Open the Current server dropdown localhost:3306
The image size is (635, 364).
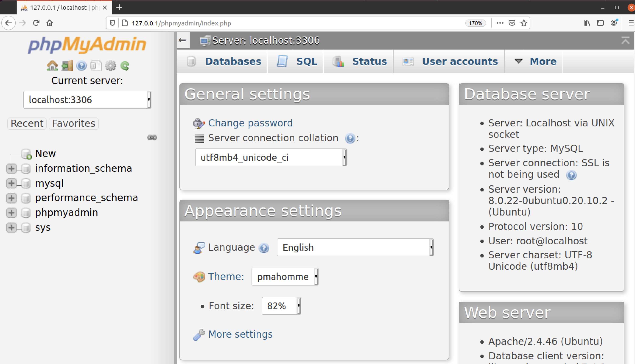[87, 100]
